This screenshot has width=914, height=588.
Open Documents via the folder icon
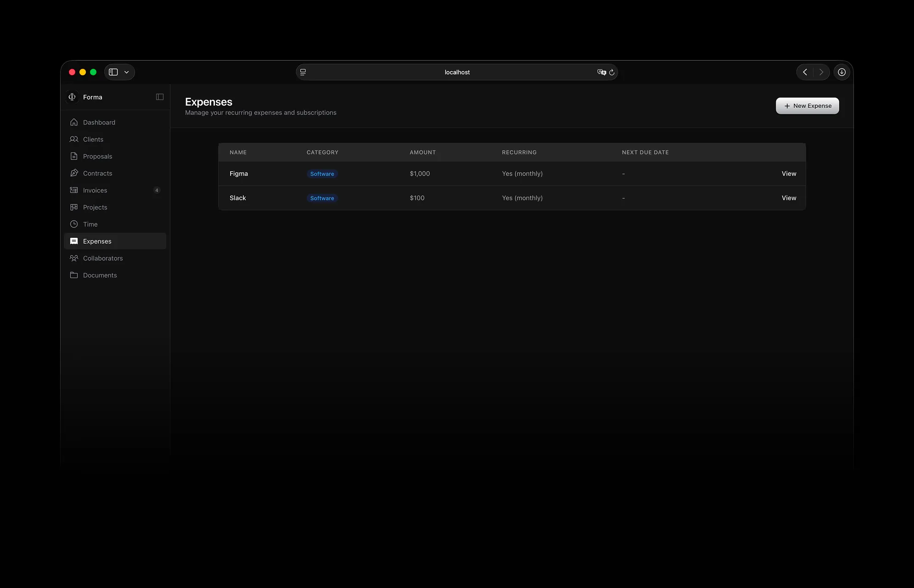74,275
